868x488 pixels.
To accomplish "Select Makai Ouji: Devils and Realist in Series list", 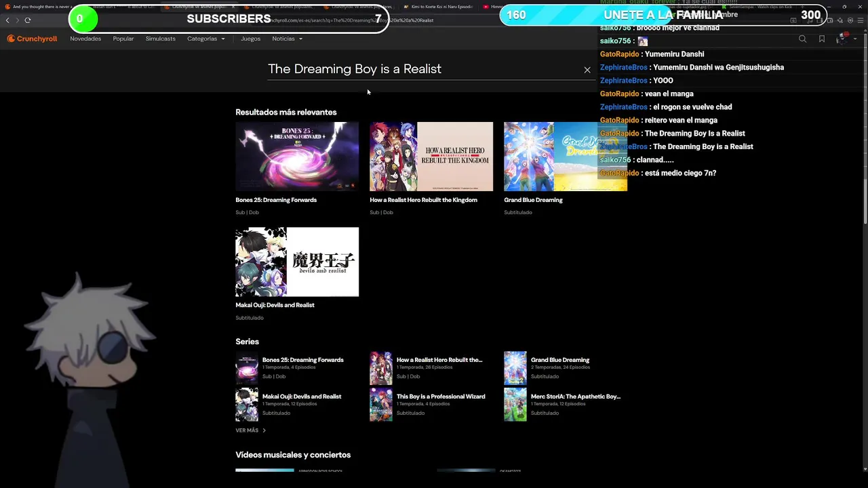I will pyautogui.click(x=302, y=396).
